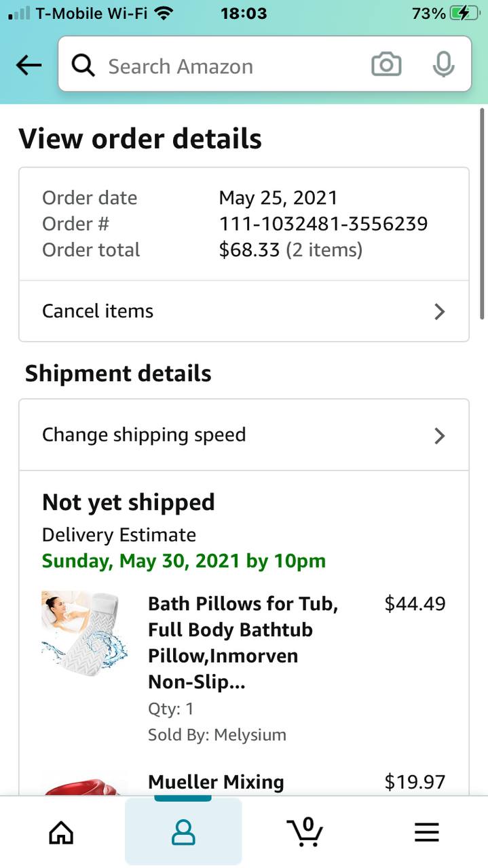
Task: Open the shopping cart icon
Action: [x=305, y=831]
